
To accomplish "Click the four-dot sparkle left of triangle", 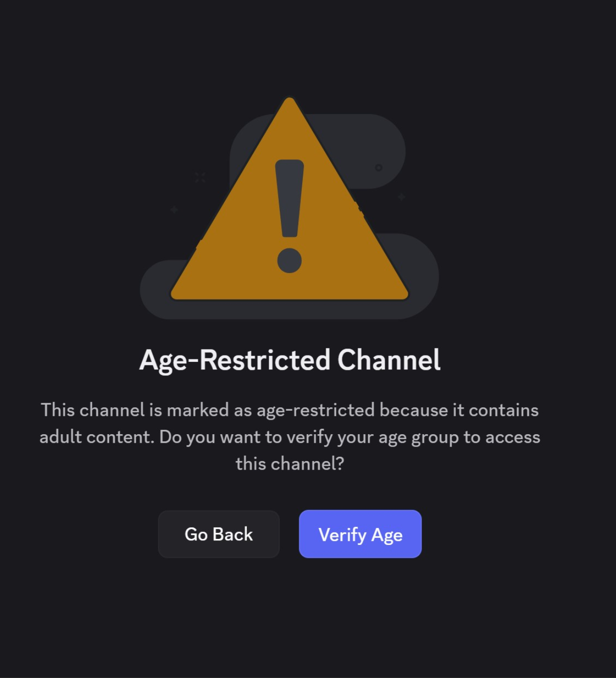I will coord(200,177).
